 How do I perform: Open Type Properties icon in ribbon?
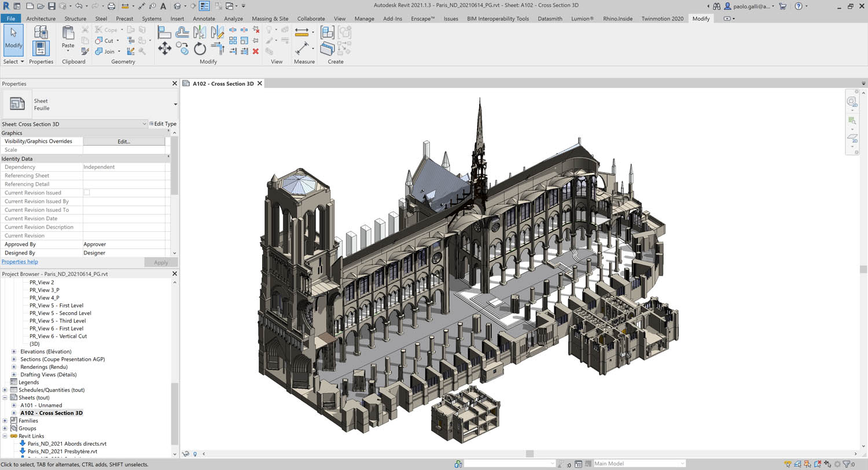[x=41, y=32]
